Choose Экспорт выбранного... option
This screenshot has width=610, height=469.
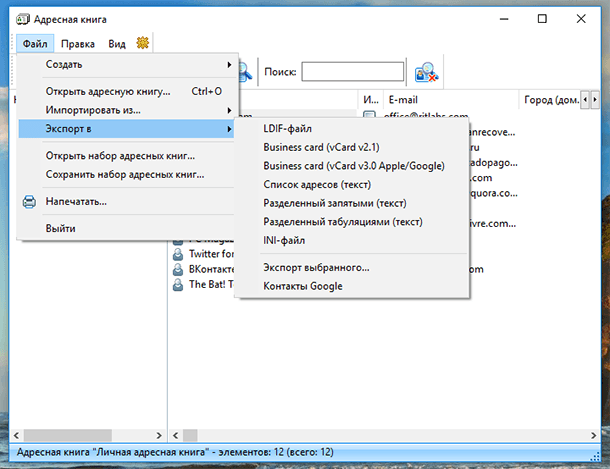click(354, 268)
